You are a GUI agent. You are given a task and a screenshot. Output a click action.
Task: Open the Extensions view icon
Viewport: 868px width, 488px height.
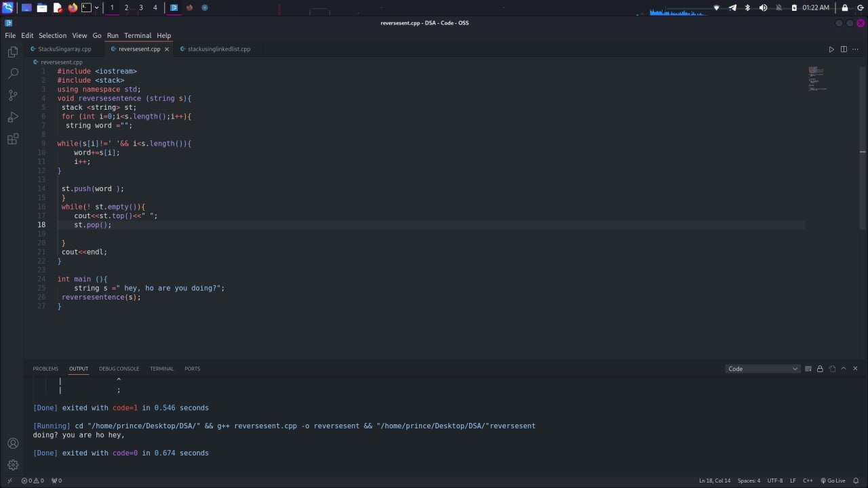pyautogui.click(x=12, y=140)
